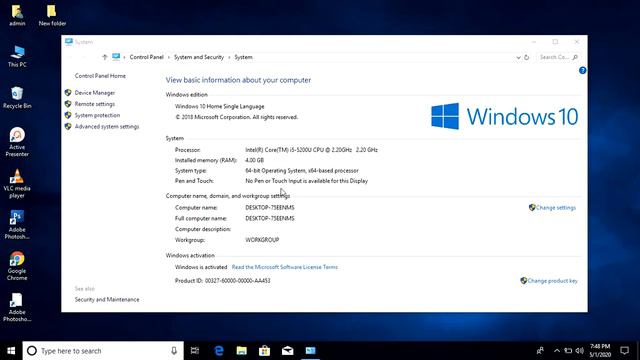Open Remote settings link
This screenshot has height=360, width=640.
coord(95,104)
